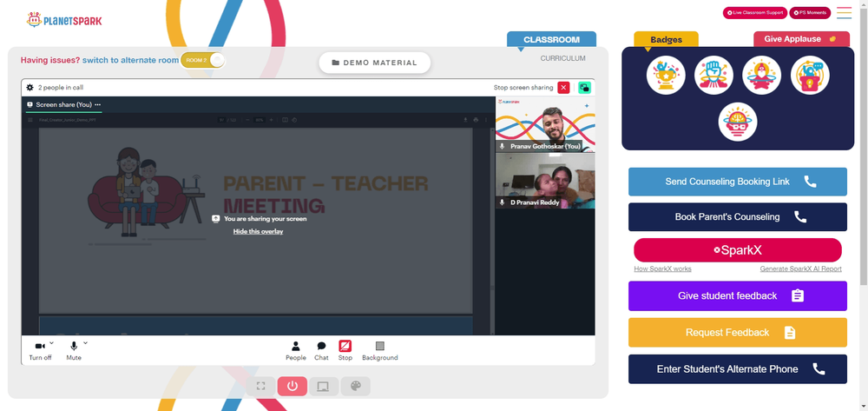This screenshot has width=868, height=411.
Task: Turn off the camera
Action: 40,351
